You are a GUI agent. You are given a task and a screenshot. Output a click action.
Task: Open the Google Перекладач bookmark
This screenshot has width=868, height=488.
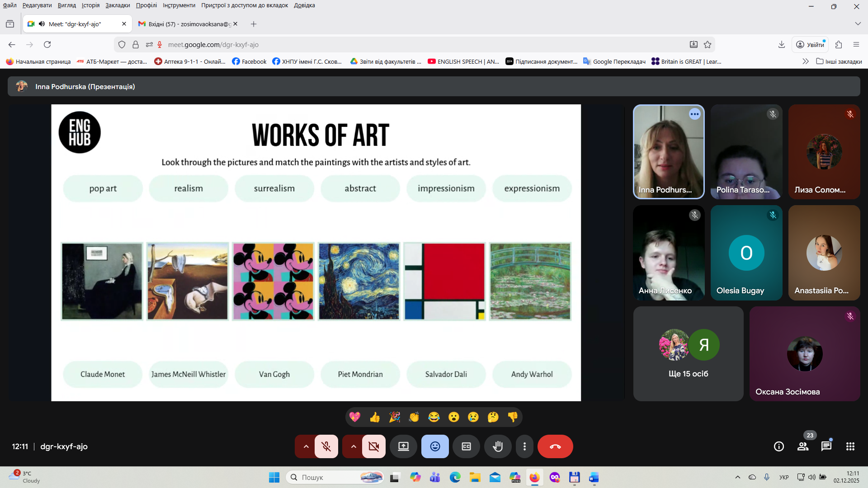614,61
